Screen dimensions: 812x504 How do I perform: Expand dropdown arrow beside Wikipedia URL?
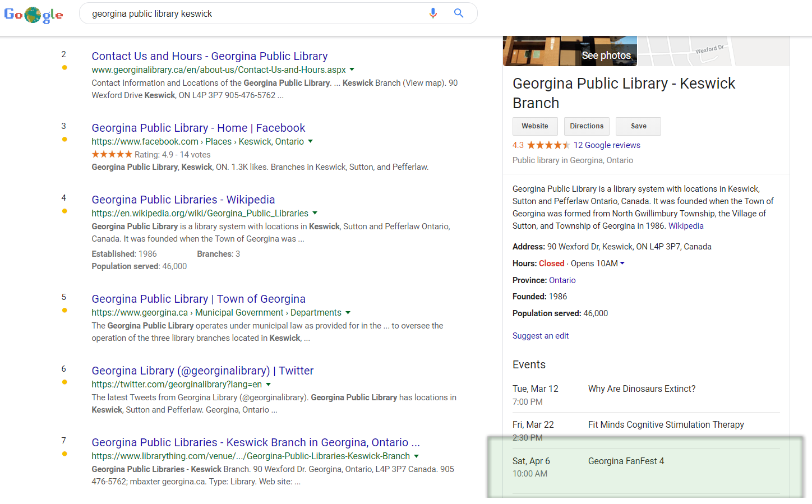coord(315,213)
